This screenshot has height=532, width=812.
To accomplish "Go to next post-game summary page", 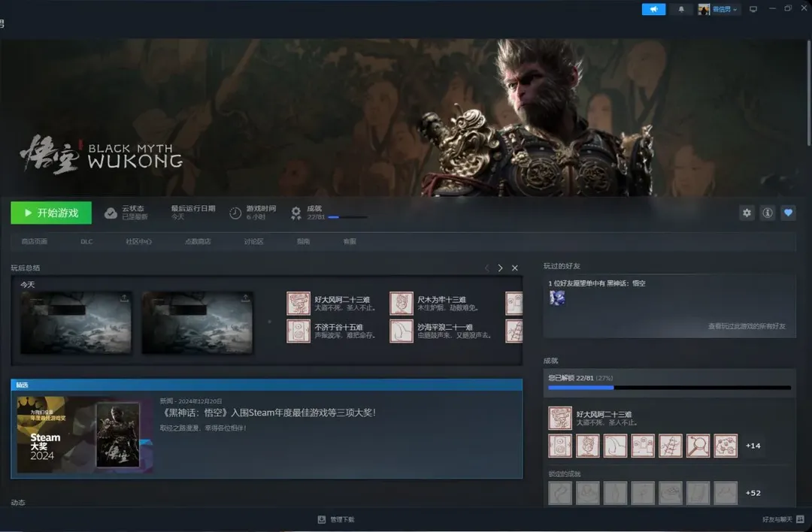I will [500, 268].
